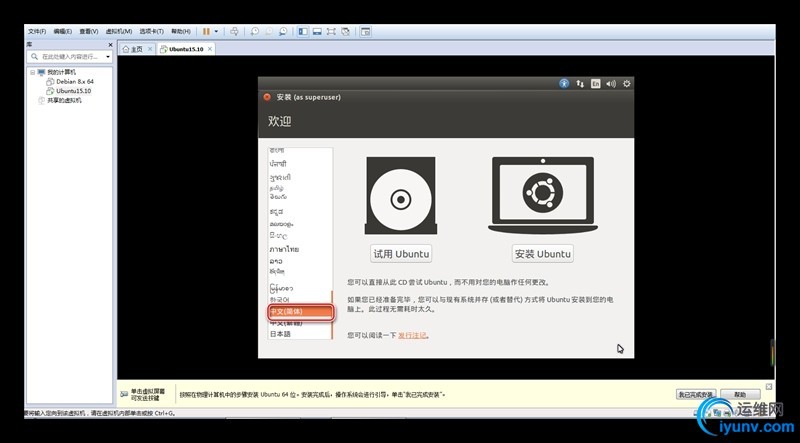This screenshot has width=800, height=443.
Task: Open the 帮助(H) menu
Action: (x=181, y=32)
